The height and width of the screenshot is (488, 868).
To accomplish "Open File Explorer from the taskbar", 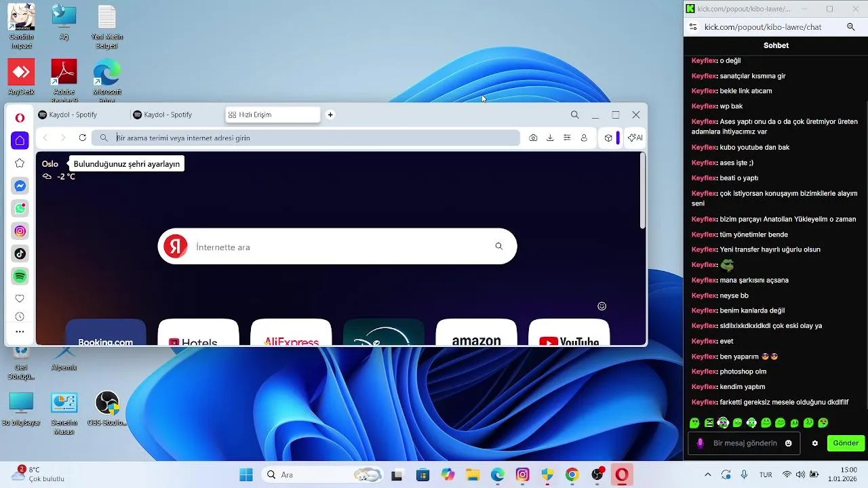I will pyautogui.click(x=472, y=474).
